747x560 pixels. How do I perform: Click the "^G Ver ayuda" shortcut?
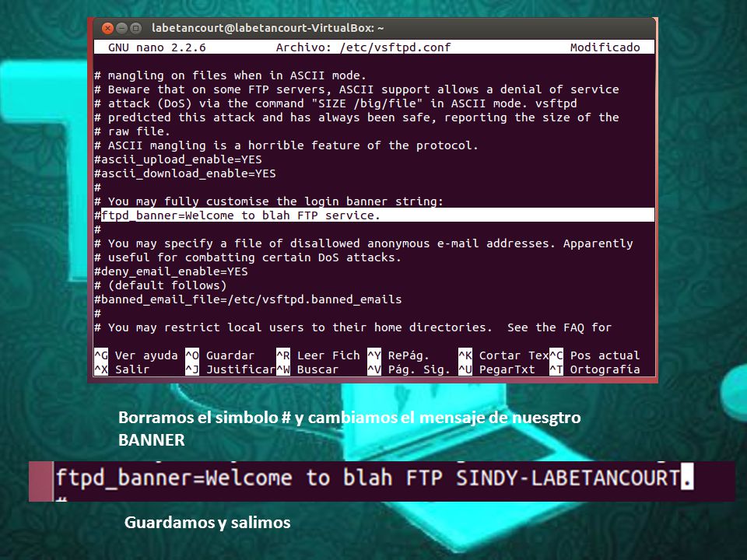click(x=135, y=355)
